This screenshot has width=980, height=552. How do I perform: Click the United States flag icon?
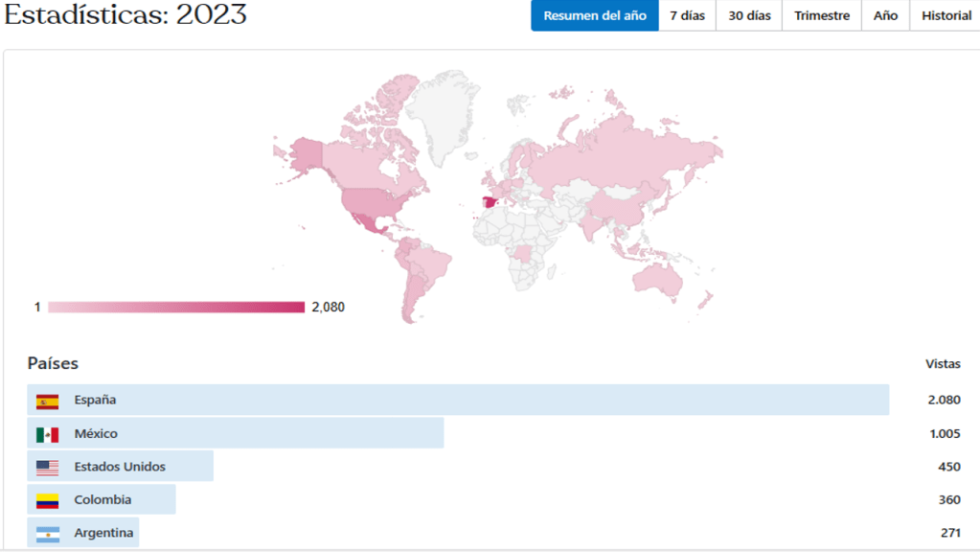click(47, 468)
